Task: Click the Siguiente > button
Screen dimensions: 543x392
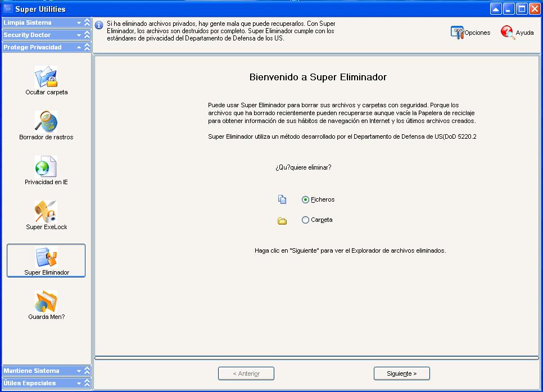Action: [x=402, y=373]
